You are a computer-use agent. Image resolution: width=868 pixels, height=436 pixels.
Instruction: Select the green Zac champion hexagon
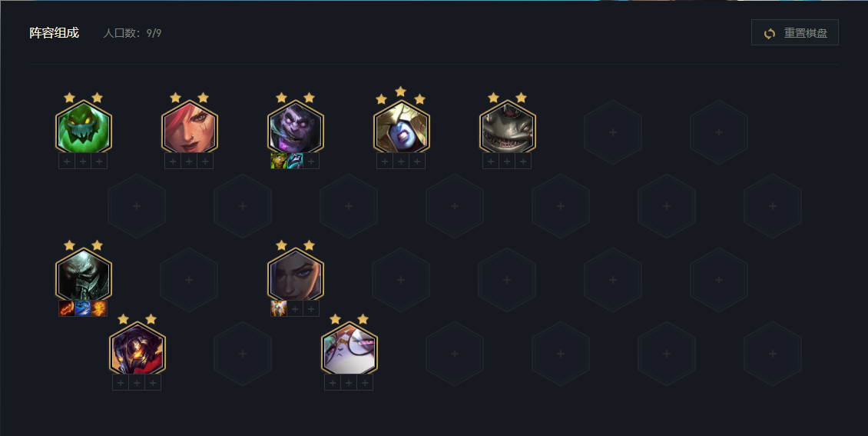coord(84,127)
